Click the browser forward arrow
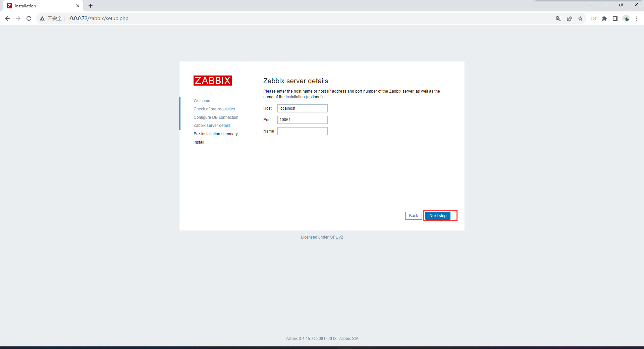Image resolution: width=644 pixels, height=349 pixels. (x=18, y=18)
